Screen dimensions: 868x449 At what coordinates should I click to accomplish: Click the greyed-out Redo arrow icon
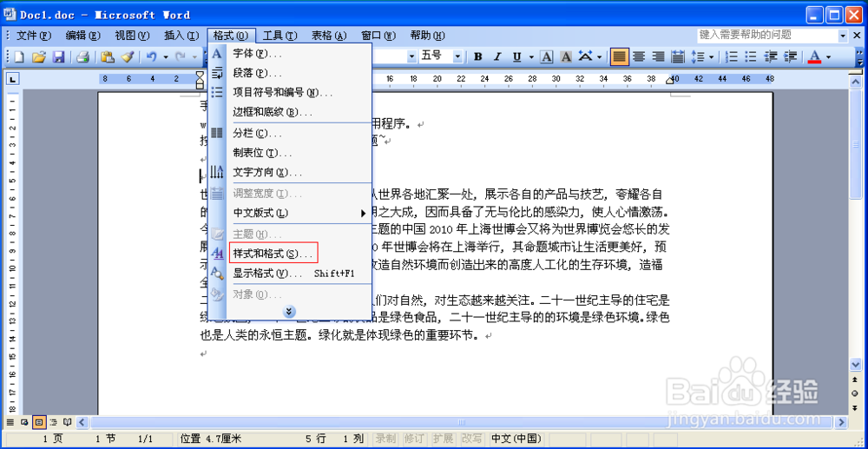tap(181, 57)
